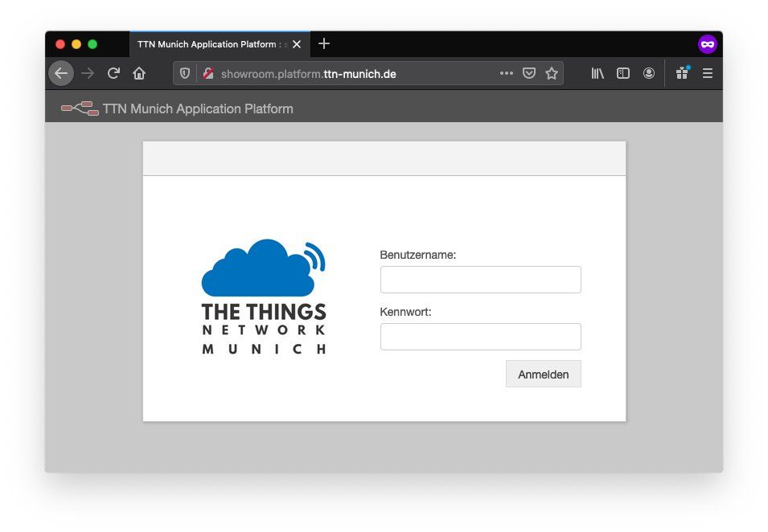Focus the Kennwort password field

tap(480, 337)
